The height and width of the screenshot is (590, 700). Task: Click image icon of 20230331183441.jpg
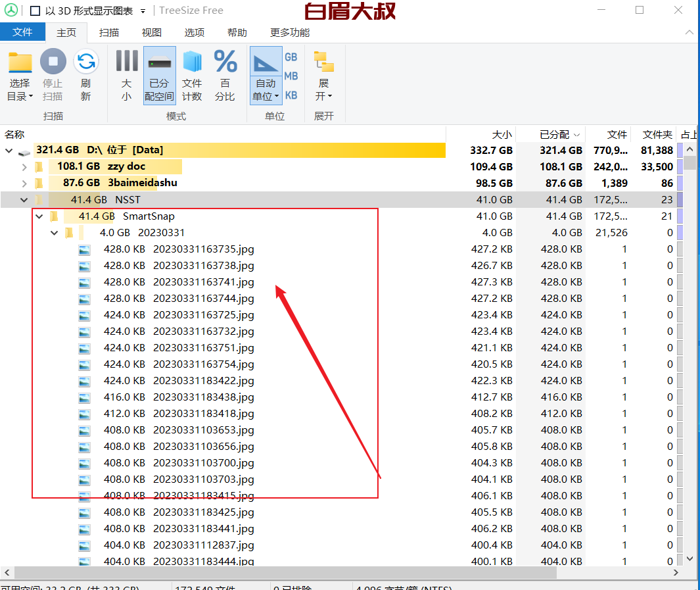[84, 529]
